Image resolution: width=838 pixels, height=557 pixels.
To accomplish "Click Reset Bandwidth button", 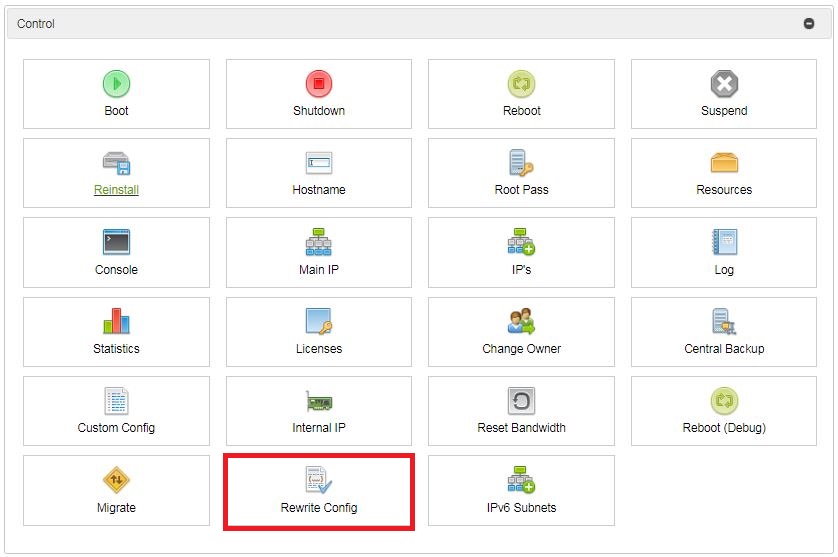I will pos(521,411).
